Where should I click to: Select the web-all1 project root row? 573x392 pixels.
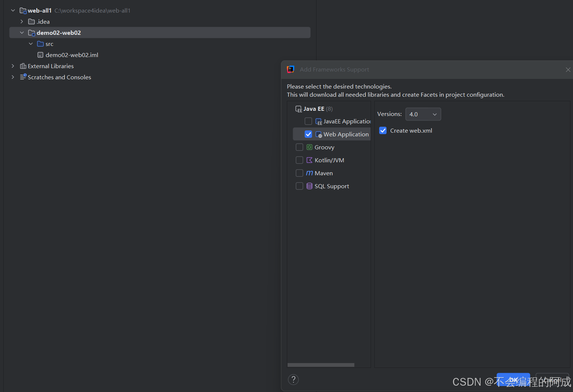click(x=160, y=10)
